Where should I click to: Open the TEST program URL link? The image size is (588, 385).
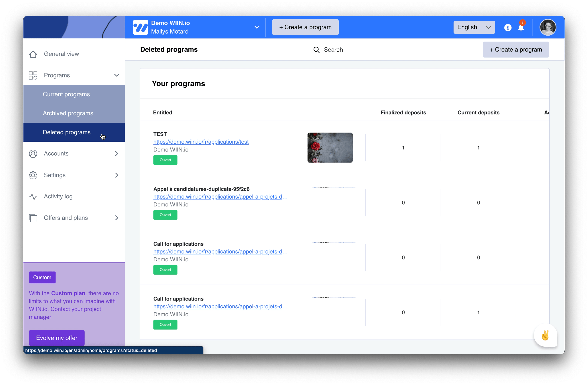(201, 142)
